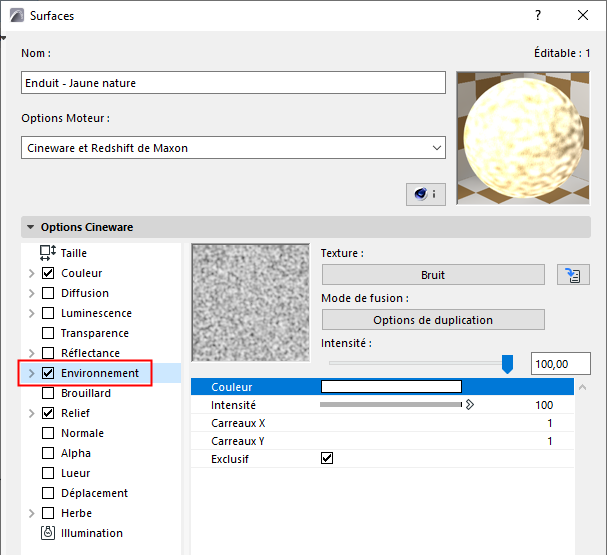Enable the Diffusion channel checkbox
This screenshot has height=555, width=607.
coord(48,293)
